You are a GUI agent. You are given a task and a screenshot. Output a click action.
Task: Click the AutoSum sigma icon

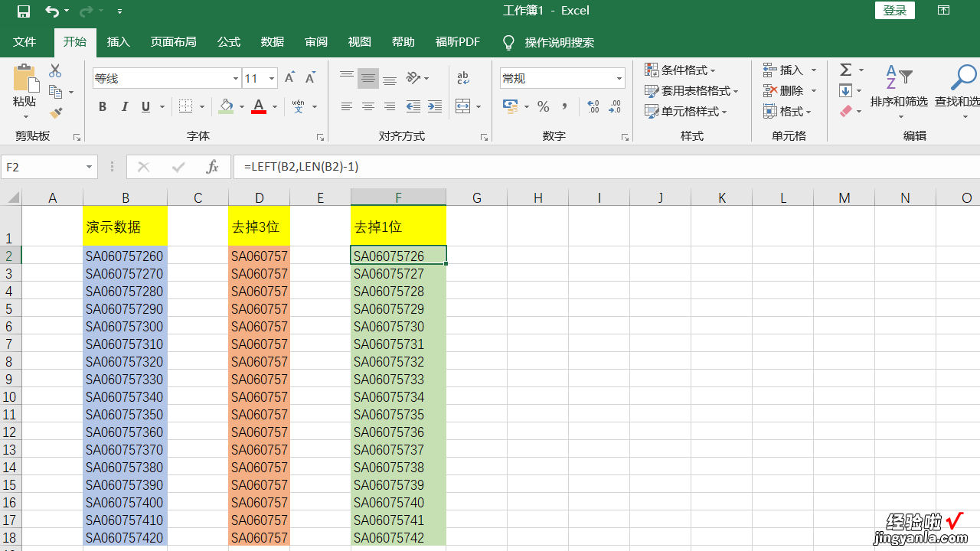coord(846,70)
